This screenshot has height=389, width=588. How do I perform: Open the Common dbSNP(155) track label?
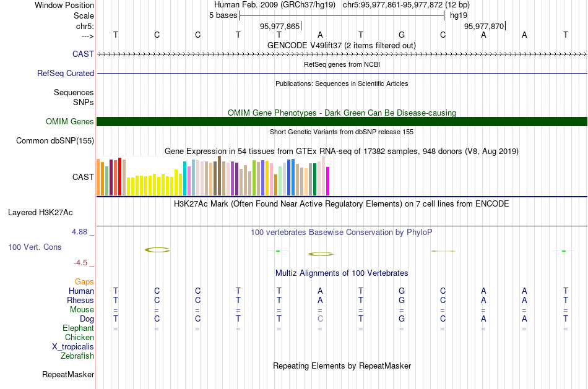54,140
